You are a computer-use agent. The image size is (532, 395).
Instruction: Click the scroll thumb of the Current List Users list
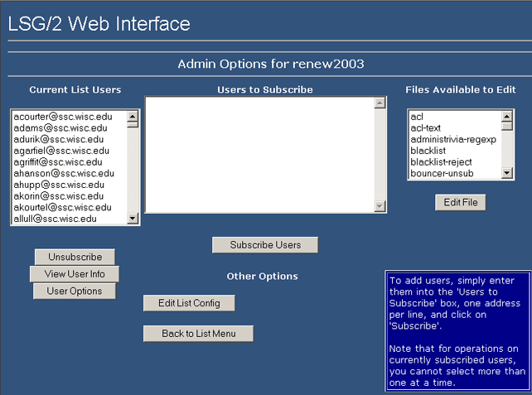(133, 124)
